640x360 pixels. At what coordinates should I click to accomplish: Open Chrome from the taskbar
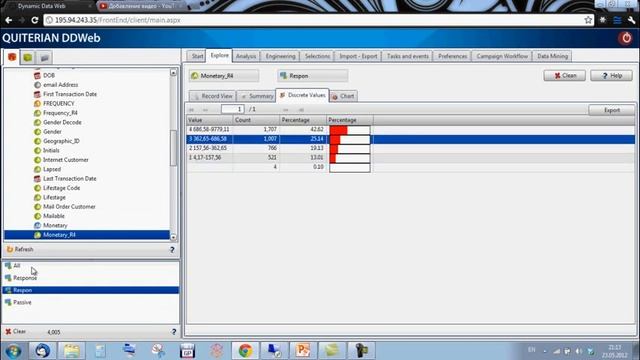[x=245, y=351]
